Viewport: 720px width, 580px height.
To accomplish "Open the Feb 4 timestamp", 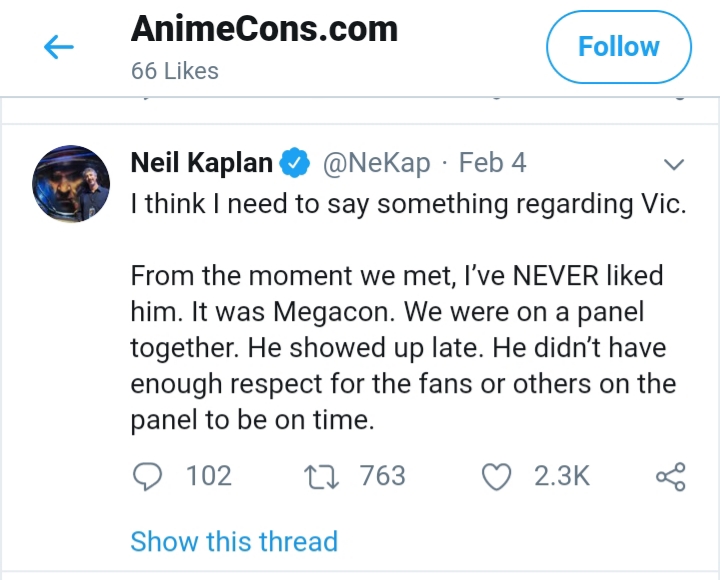I will tap(492, 163).
